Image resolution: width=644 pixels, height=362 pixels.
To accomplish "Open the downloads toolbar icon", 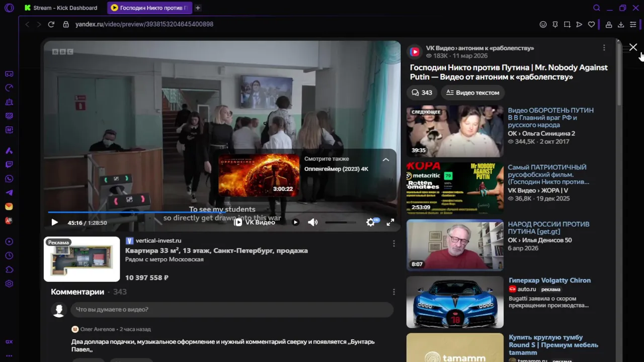I will tap(621, 24).
